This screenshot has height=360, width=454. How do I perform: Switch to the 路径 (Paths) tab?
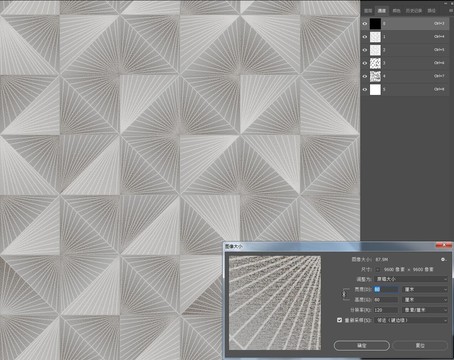pos(432,11)
